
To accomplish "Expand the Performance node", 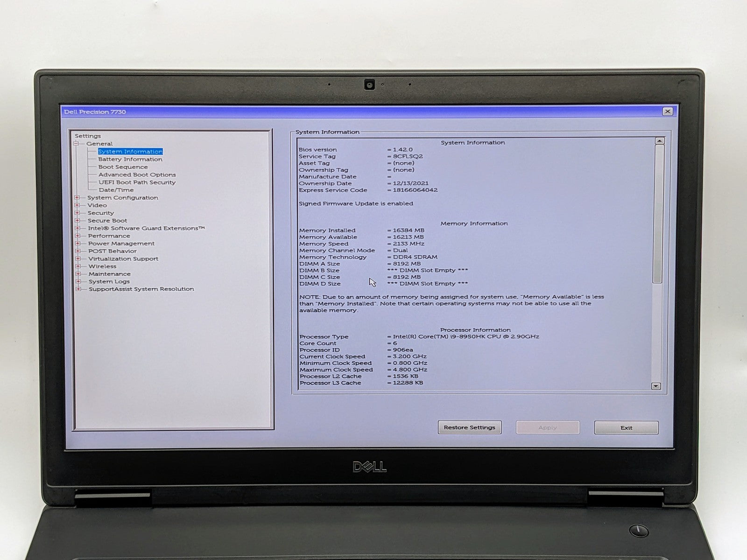I will tap(78, 236).
